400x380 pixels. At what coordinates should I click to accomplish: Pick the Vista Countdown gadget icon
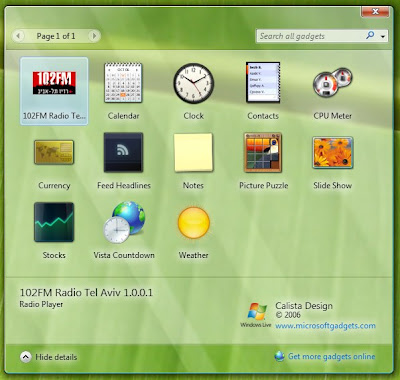point(124,222)
